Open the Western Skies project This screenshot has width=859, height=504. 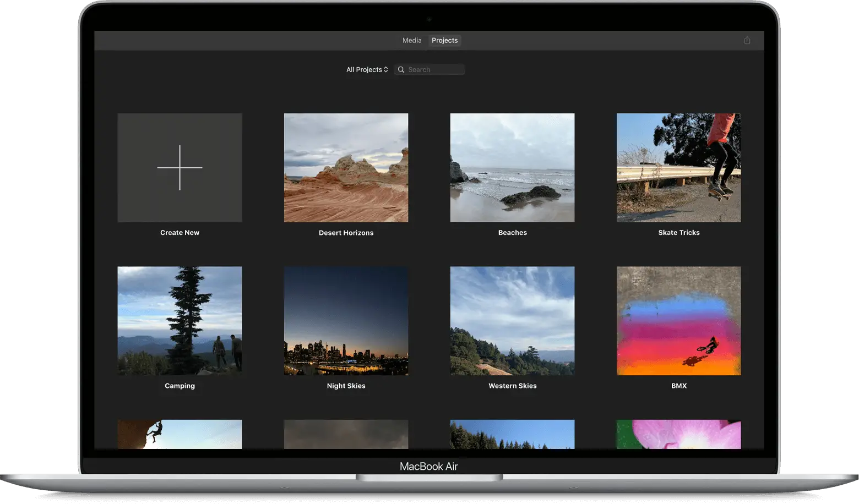pos(512,321)
